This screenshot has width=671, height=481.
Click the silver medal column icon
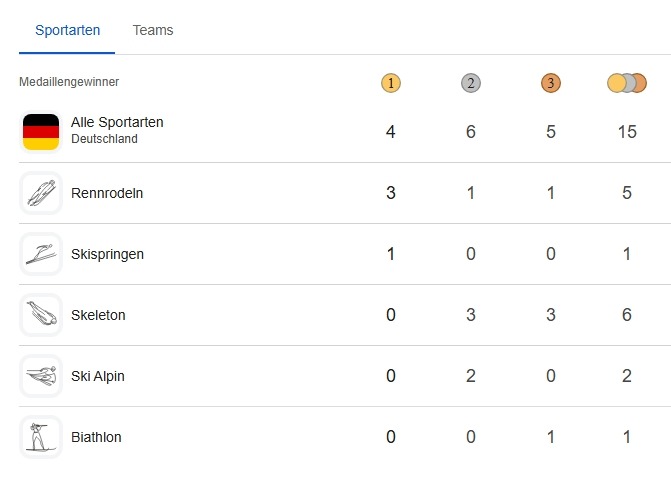pos(471,83)
